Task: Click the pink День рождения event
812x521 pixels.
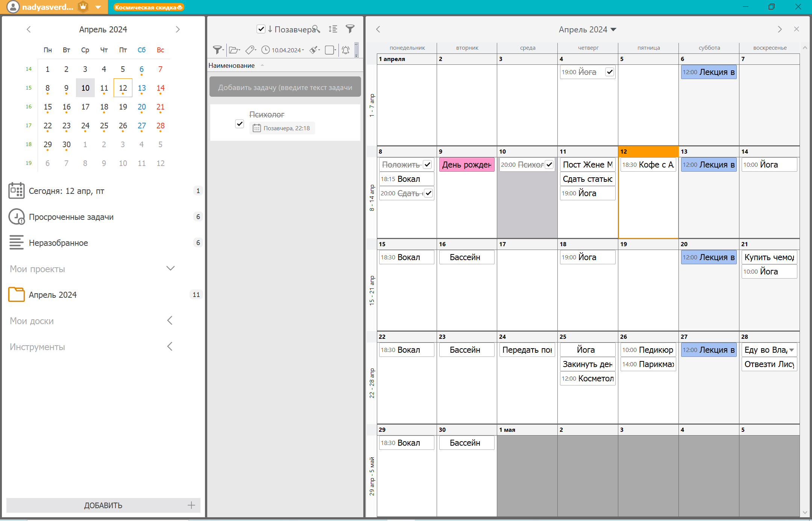Action: coord(466,165)
